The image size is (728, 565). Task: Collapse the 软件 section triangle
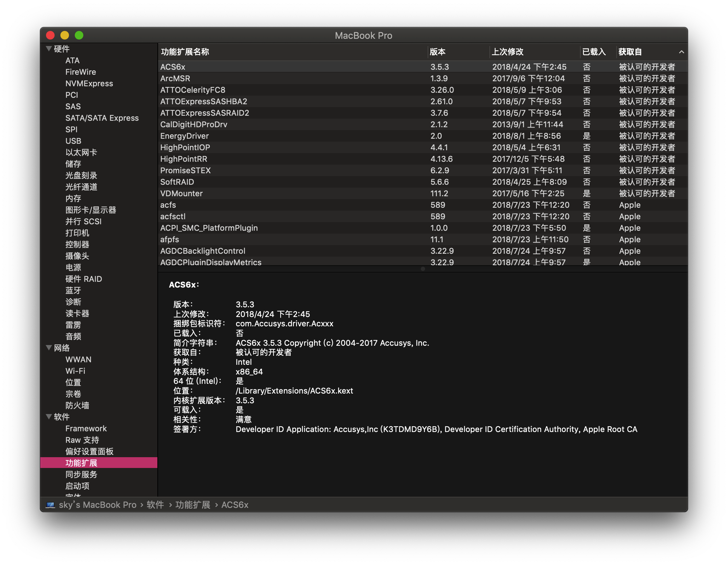49,417
